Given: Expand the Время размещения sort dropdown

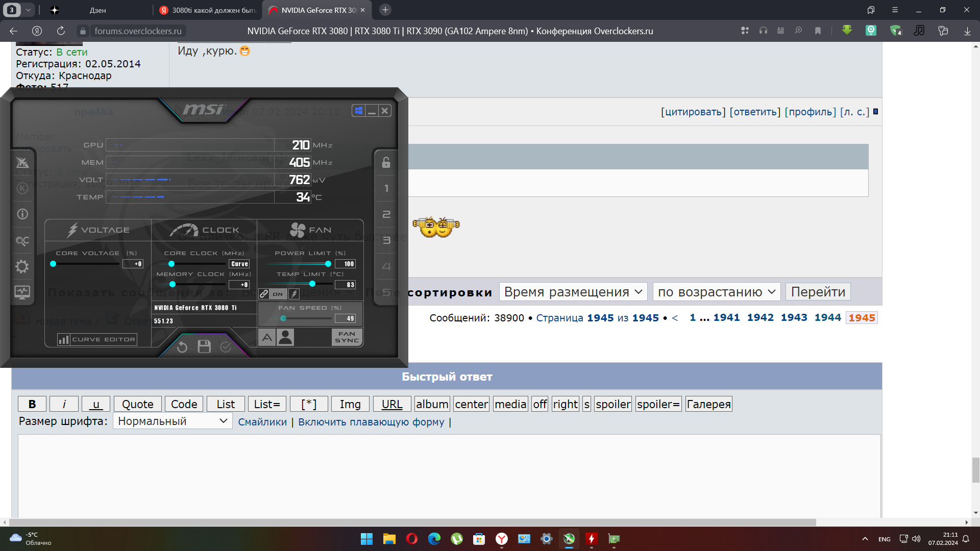Looking at the screenshot, I should [573, 292].
